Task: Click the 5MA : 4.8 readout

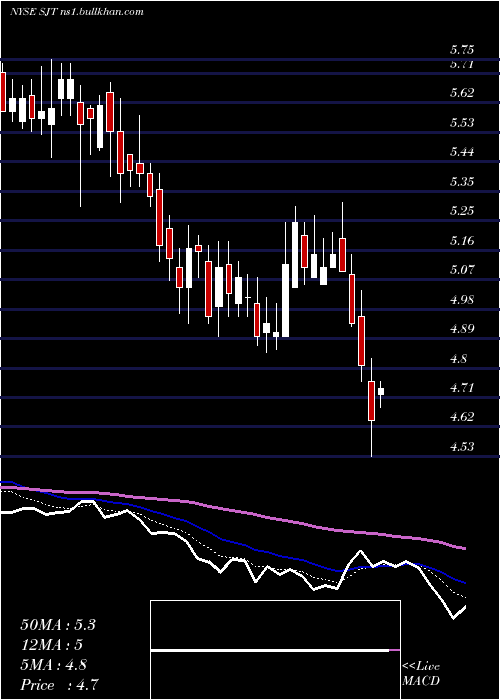Action: pyautogui.click(x=54, y=665)
